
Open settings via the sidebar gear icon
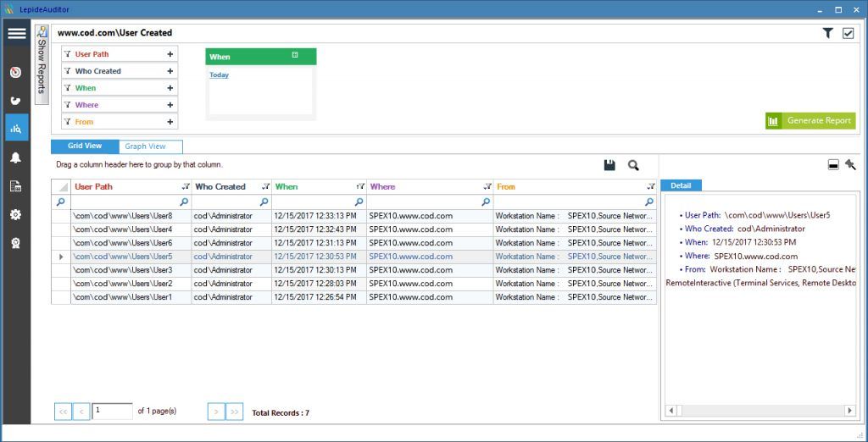pos(15,215)
